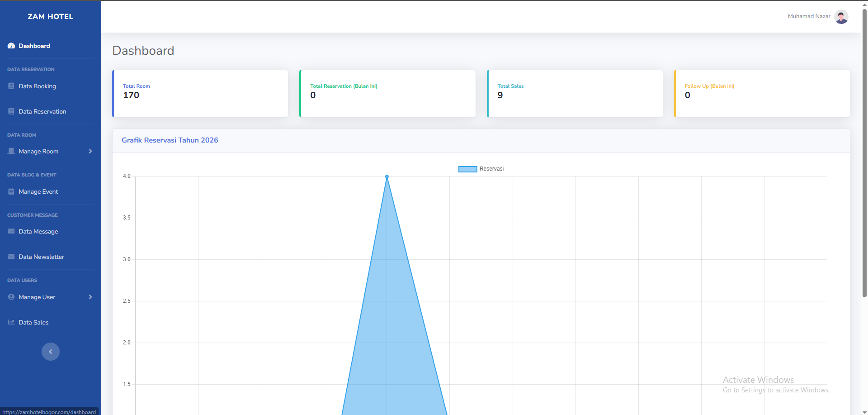Click the Dashboard page heading
868x415 pixels.
[143, 50]
